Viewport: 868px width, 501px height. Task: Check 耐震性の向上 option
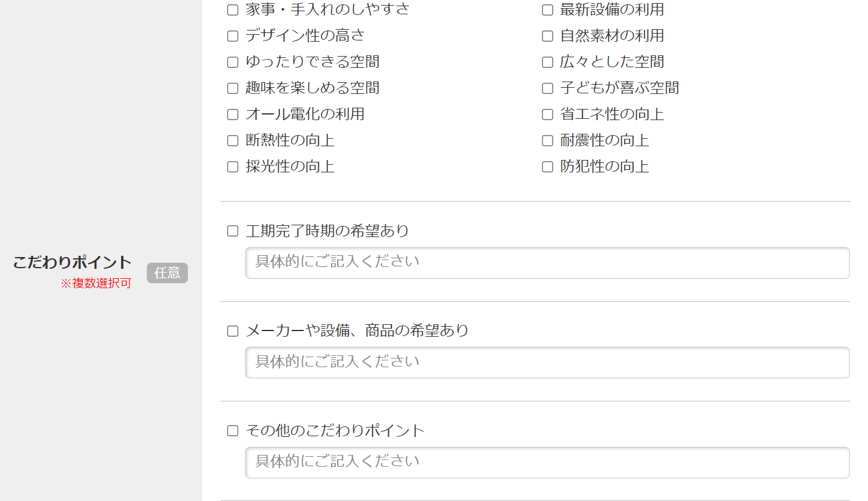(x=548, y=141)
